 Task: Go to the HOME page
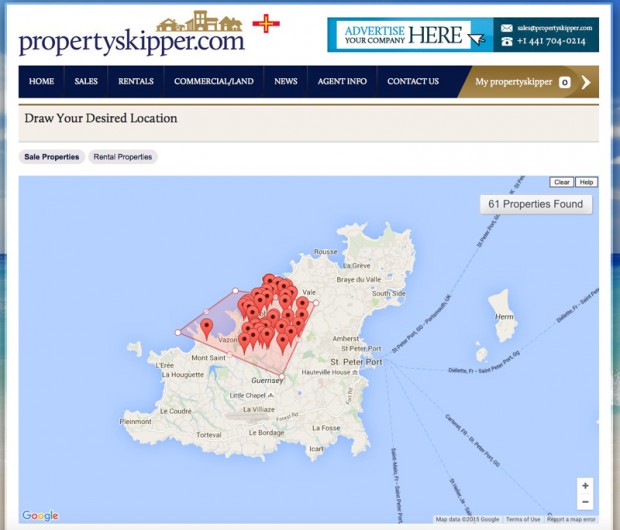tap(42, 82)
